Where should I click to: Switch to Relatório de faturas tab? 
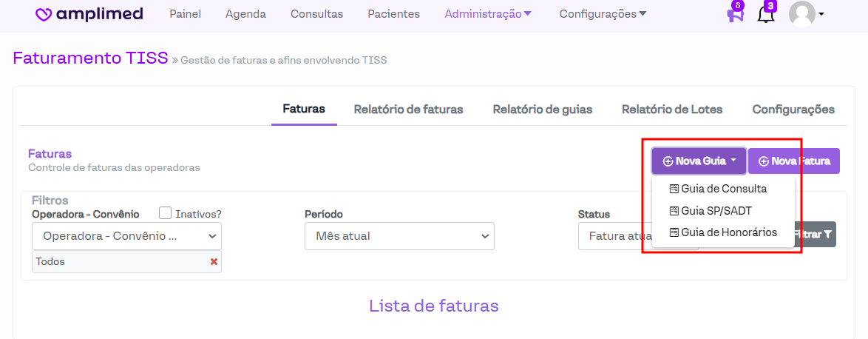[408, 110]
